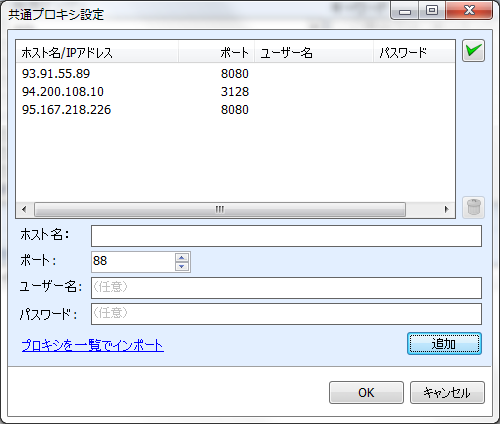
Task: Focus the パスワード optional input field
Action: click(286, 314)
